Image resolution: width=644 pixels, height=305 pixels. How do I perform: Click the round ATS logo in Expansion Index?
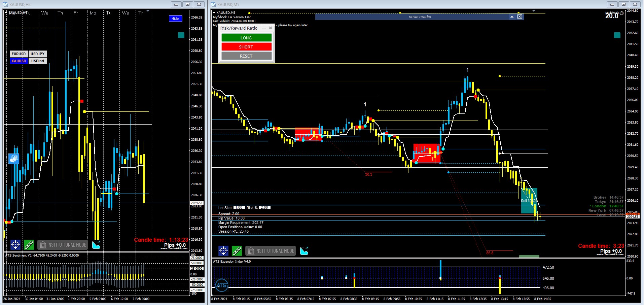(x=221, y=285)
